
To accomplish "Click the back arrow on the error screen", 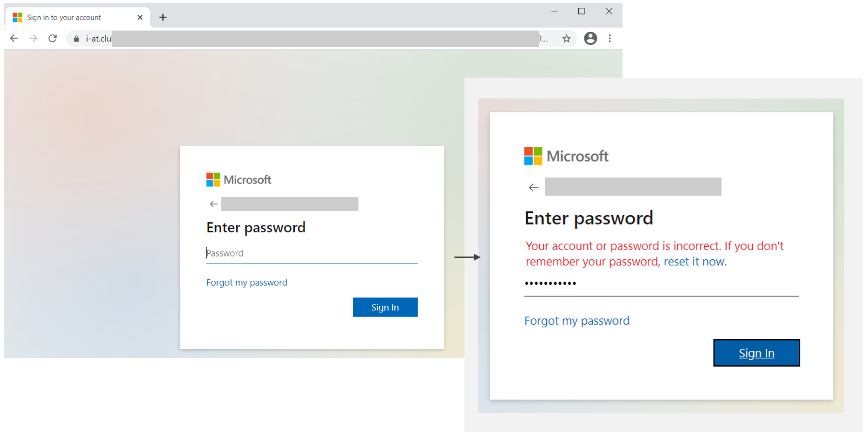I will coord(533,187).
